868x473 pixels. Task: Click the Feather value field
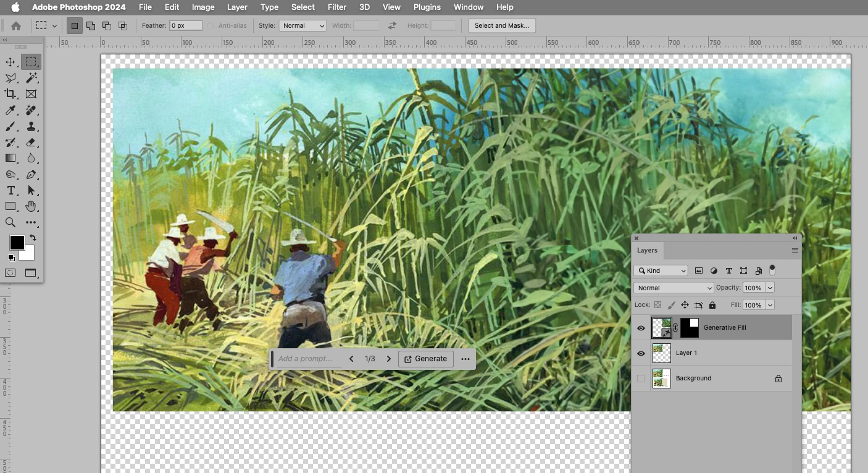[186, 25]
